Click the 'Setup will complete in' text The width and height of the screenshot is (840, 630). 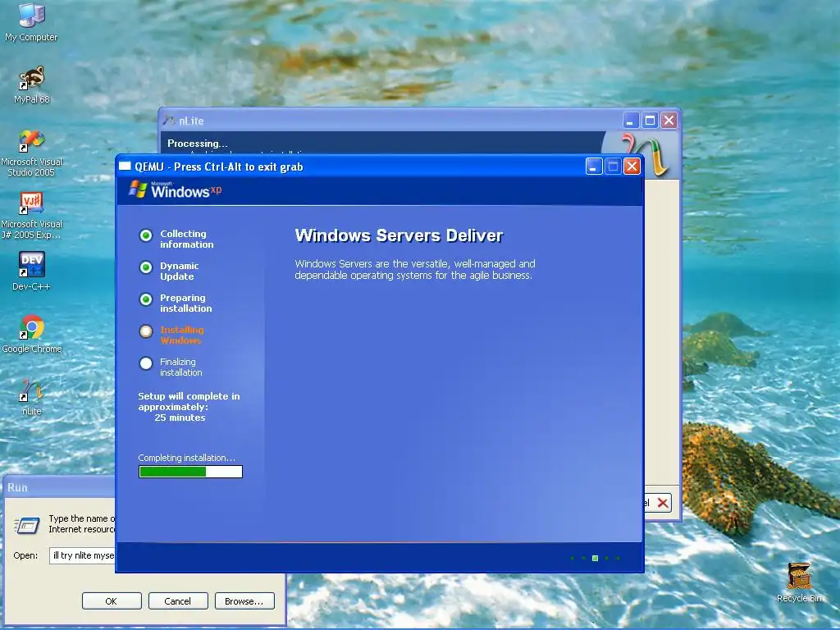[x=189, y=396]
